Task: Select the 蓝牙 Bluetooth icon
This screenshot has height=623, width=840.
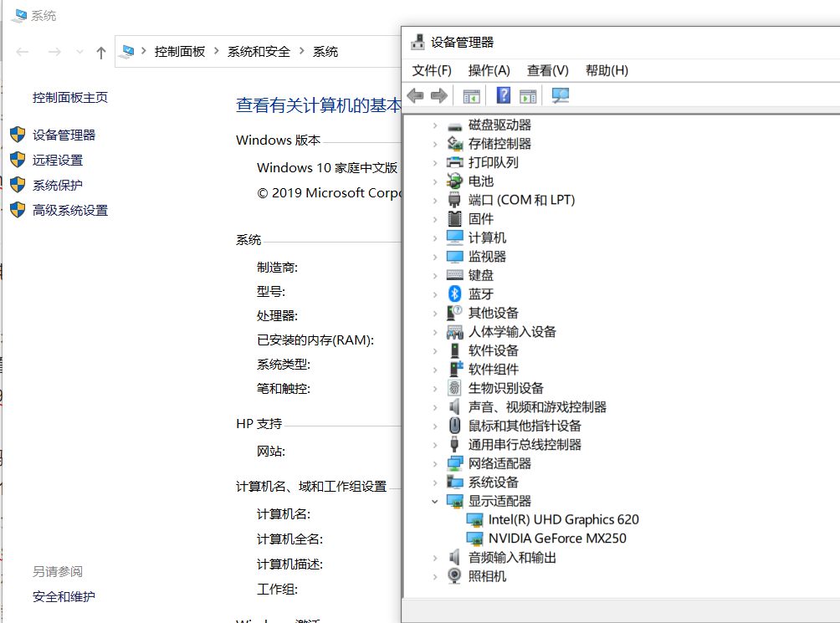Action: tap(455, 294)
